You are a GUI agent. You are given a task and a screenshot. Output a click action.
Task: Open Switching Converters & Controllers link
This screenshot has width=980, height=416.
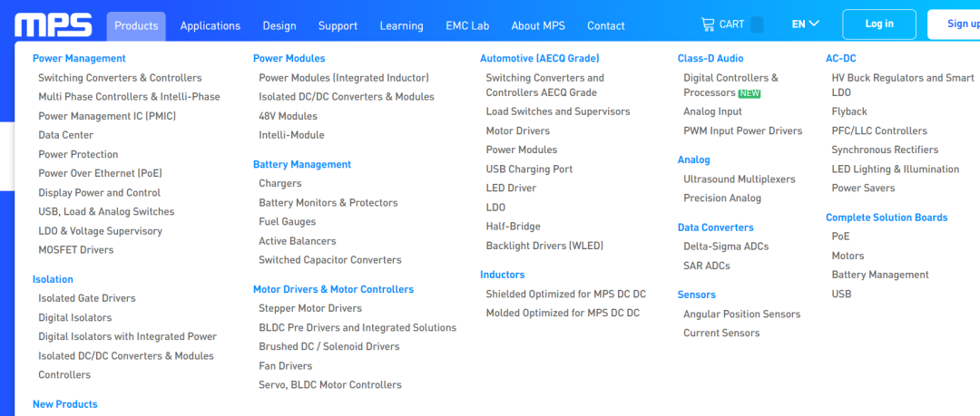click(120, 78)
